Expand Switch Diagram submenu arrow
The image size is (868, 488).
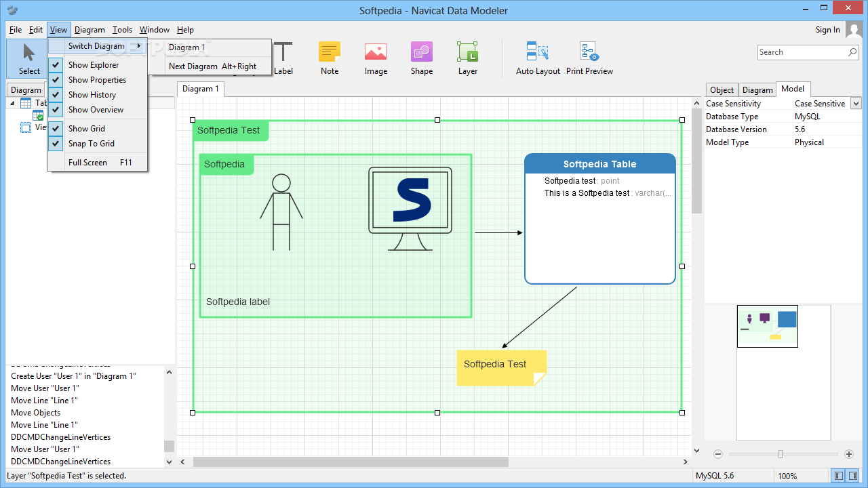139,46
